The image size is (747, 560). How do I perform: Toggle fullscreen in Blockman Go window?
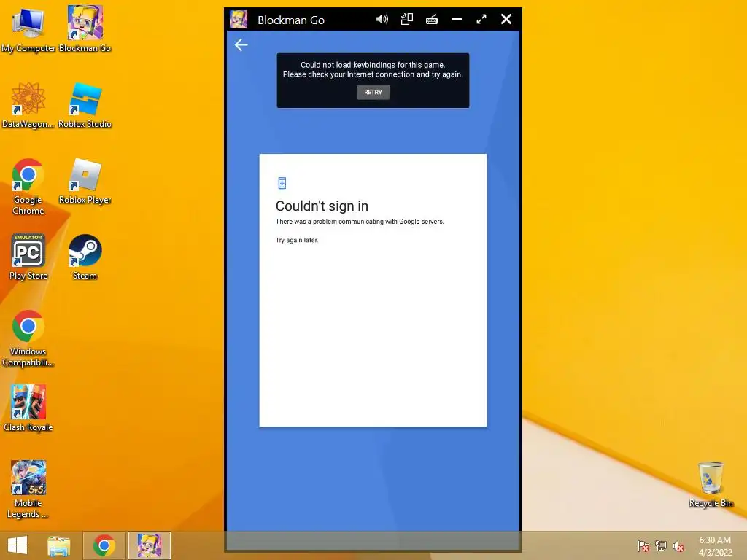tap(481, 20)
